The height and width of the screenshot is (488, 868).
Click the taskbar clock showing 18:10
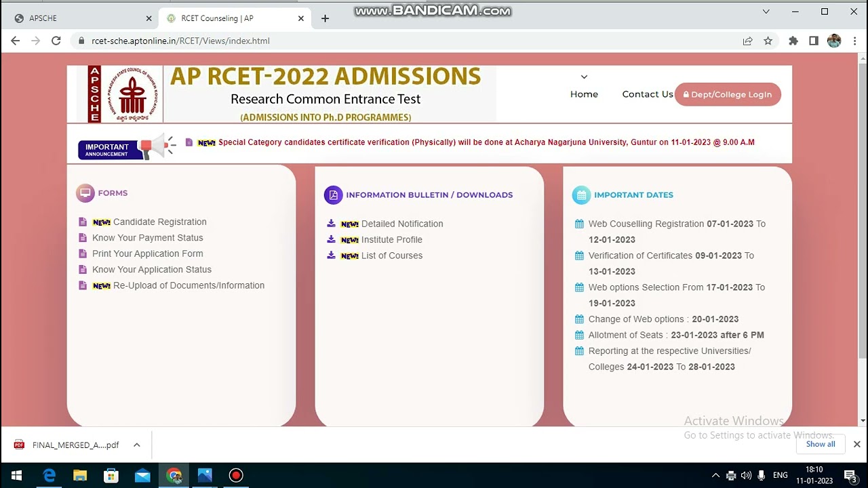click(814, 475)
